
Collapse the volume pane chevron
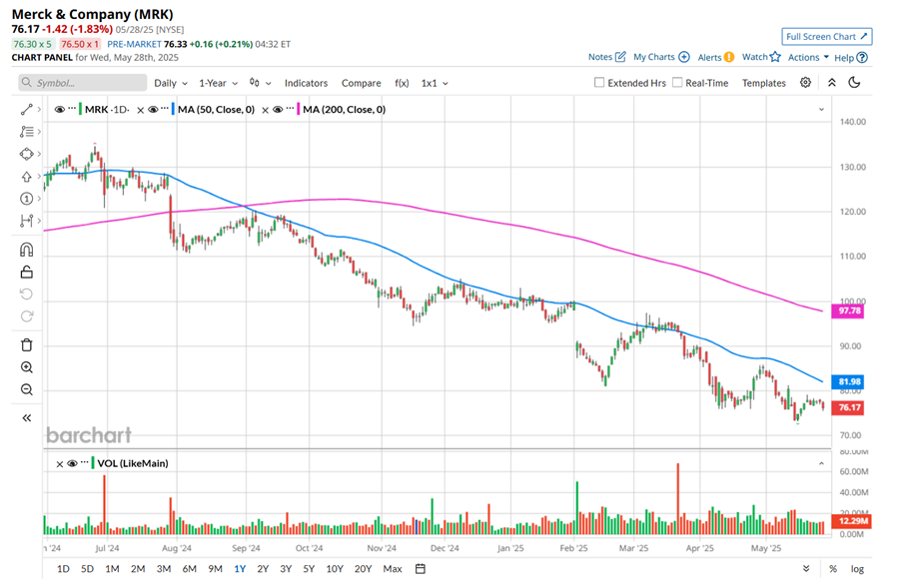(821, 463)
